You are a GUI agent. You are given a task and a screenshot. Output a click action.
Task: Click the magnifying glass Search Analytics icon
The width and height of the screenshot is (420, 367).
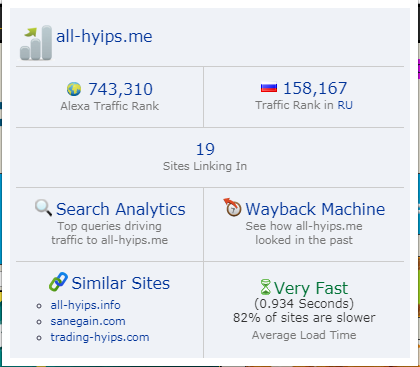[x=43, y=208]
